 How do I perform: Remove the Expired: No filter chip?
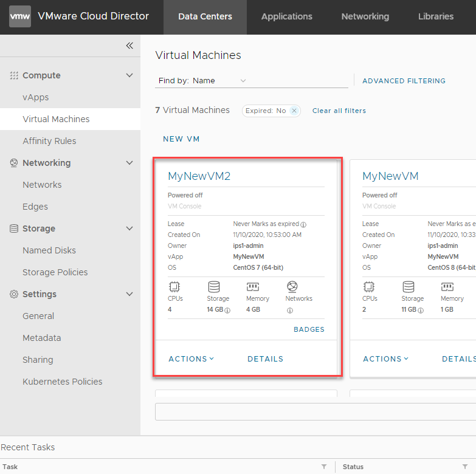click(x=294, y=111)
